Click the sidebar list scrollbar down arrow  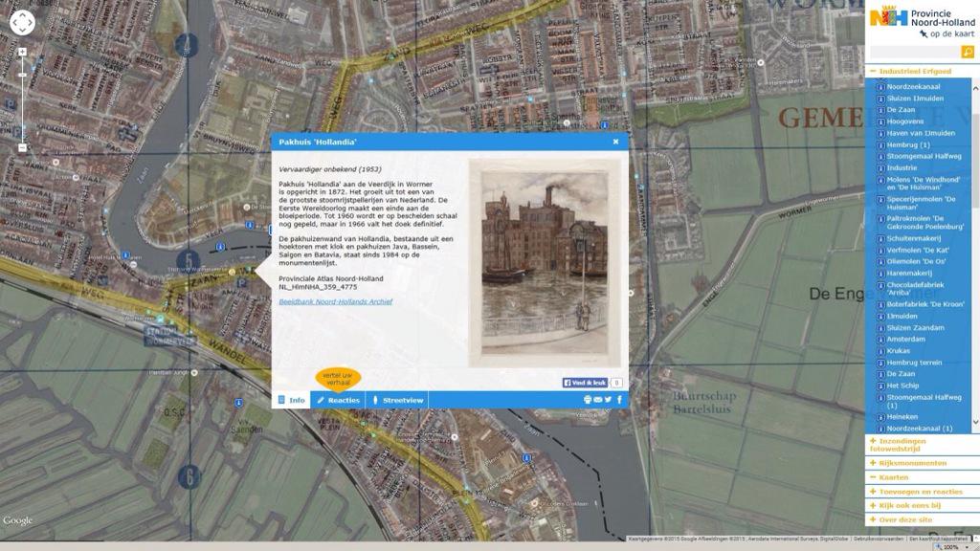click(x=975, y=423)
